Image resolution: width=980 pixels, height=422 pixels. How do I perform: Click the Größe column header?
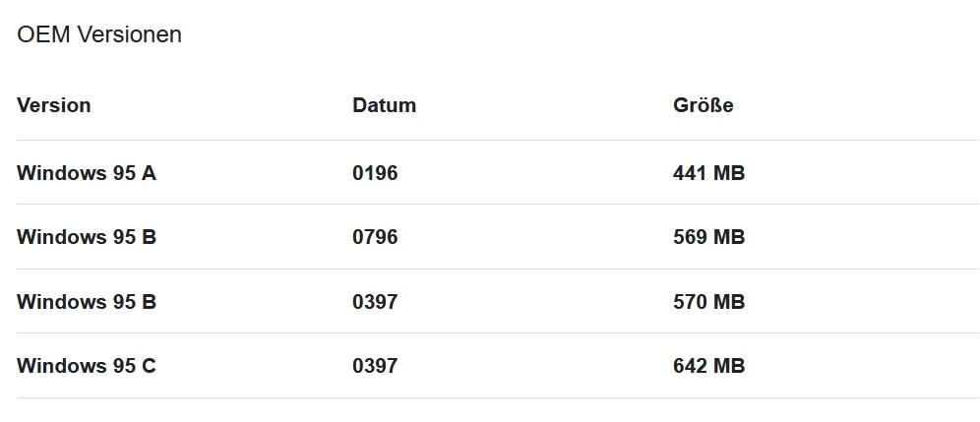(704, 105)
